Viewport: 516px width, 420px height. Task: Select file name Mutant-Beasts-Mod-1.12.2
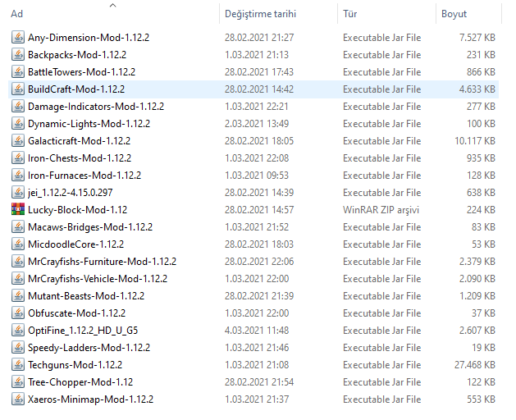(x=86, y=296)
